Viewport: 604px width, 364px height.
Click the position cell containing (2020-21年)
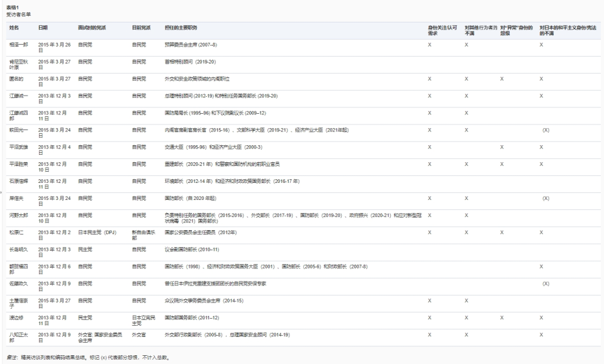pyautogui.click(x=222, y=164)
